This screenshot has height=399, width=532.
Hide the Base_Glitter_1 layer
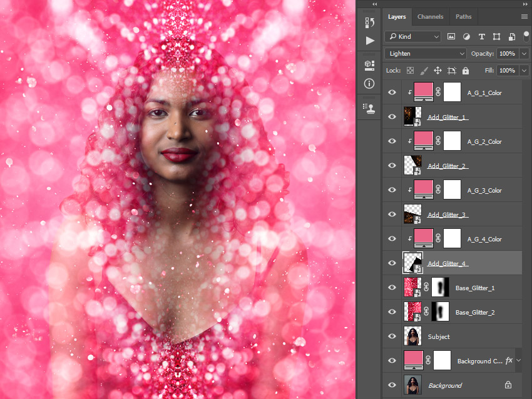[x=392, y=288]
